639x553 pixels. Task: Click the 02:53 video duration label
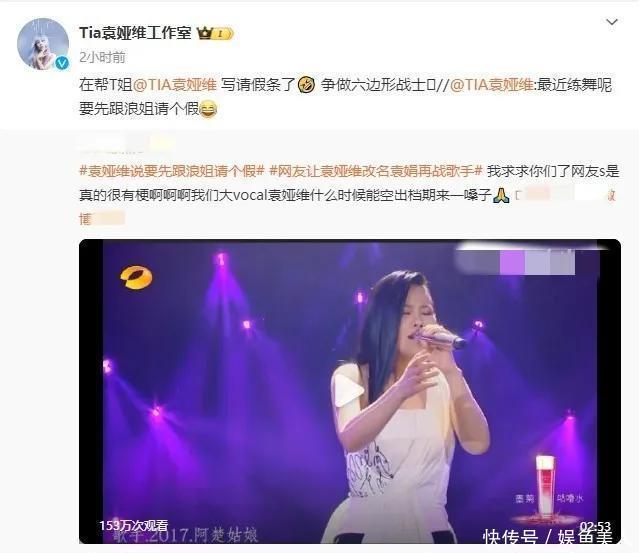595,526
